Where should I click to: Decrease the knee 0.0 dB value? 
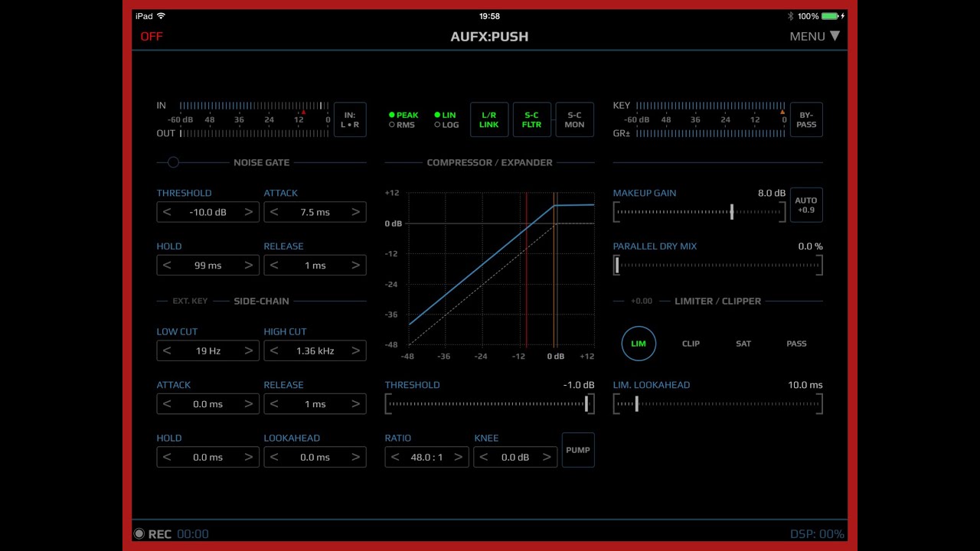(484, 457)
